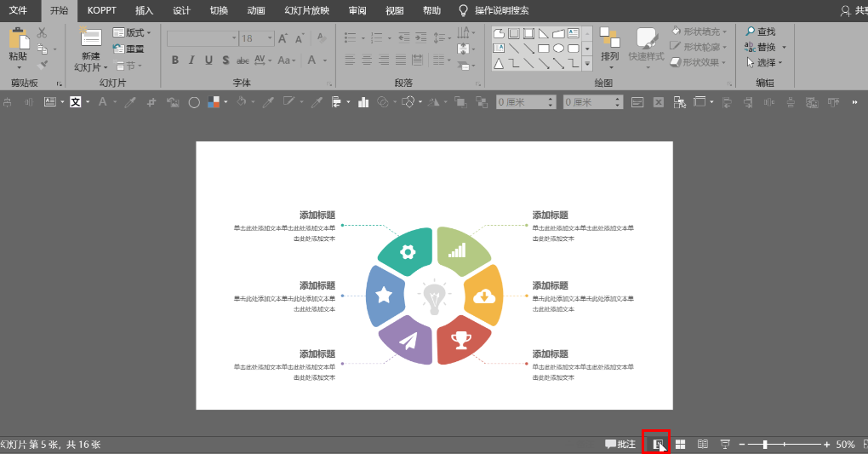Open the Section (节) dropdown

(129, 66)
